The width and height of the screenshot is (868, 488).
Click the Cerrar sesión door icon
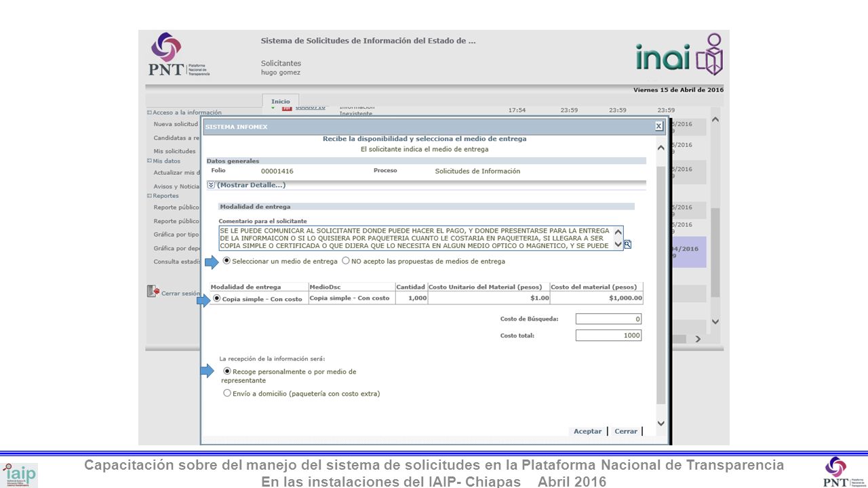(153, 291)
